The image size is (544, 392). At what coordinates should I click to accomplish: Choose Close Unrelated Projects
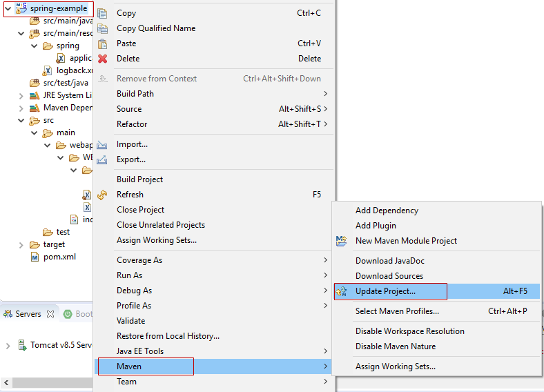coord(213,225)
